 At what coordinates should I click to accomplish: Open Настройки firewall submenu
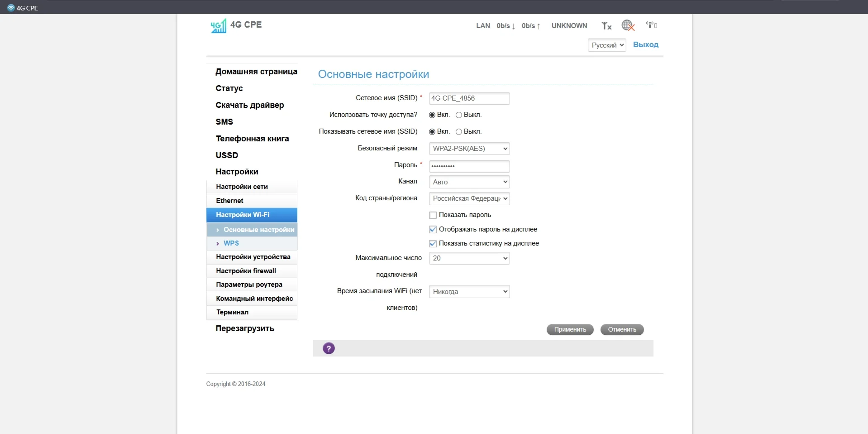click(252, 271)
